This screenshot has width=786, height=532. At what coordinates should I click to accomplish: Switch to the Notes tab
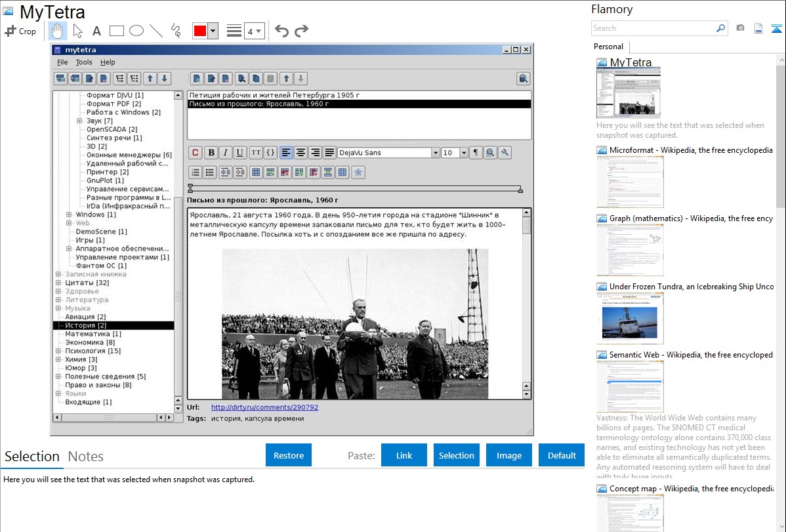pyautogui.click(x=85, y=457)
